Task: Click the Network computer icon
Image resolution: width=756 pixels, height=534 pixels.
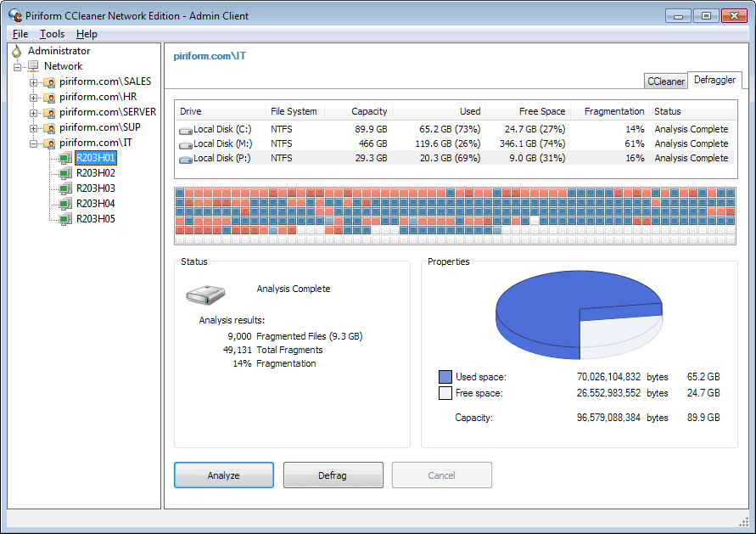Action: point(33,66)
